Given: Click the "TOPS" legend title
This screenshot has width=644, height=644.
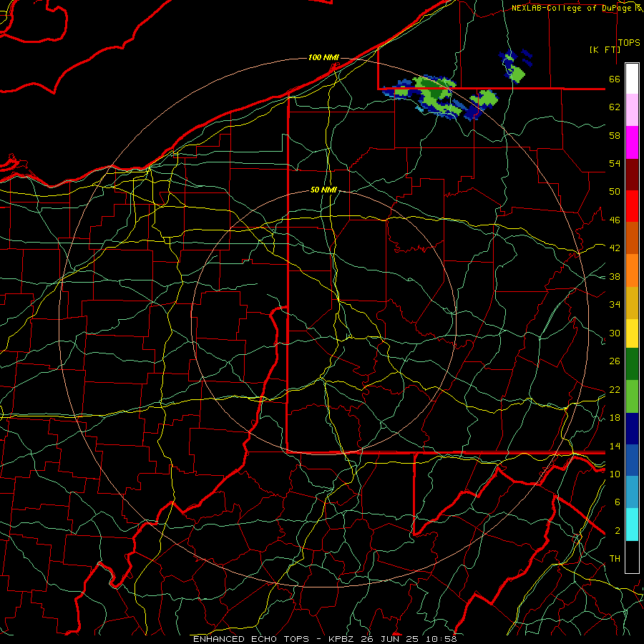Looking at the screenshot, I should coord(629,42).
